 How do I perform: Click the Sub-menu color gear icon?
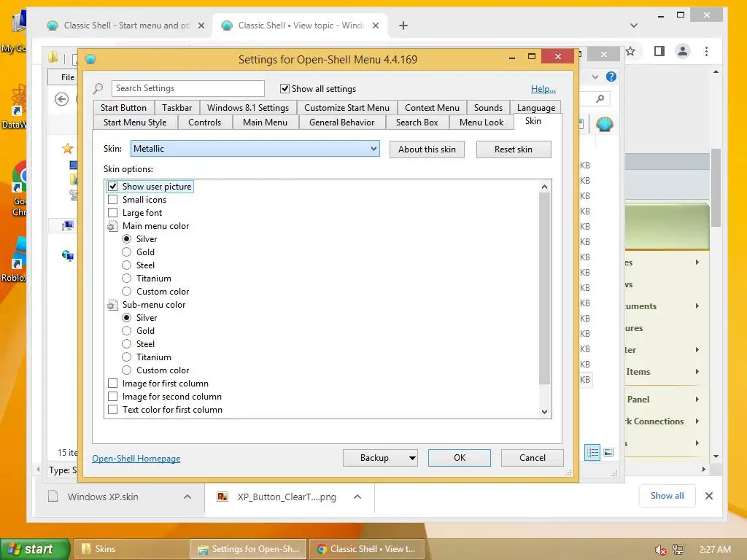(112, 305)
